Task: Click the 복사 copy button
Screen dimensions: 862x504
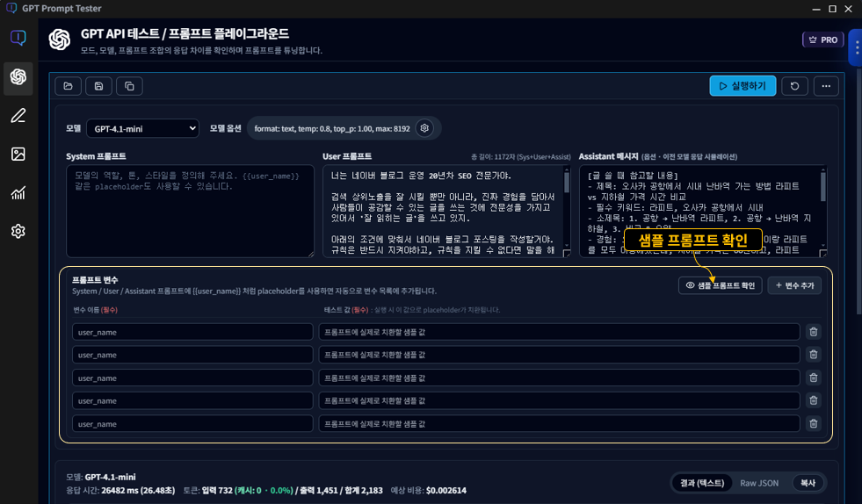Action: click(x=808, y=483)
